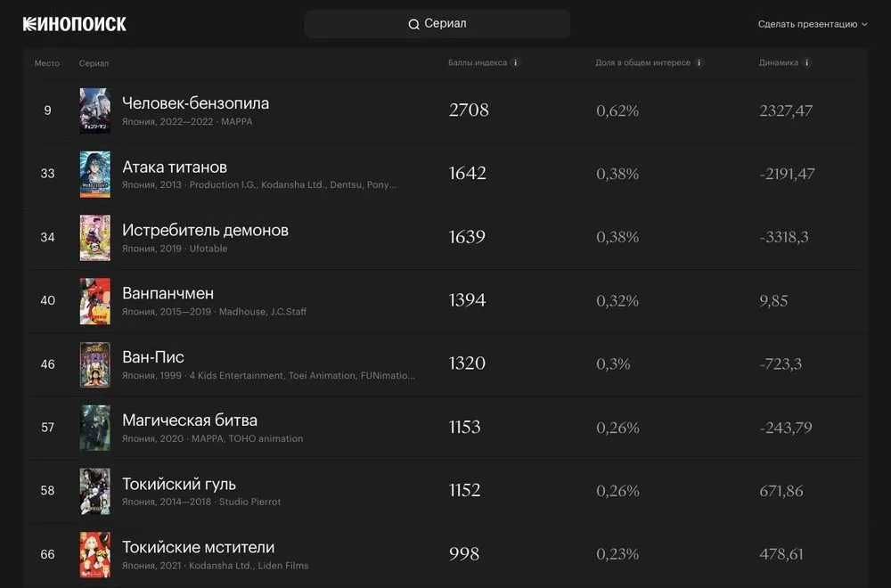
Task: Click rank number 34
Action: 48,237
